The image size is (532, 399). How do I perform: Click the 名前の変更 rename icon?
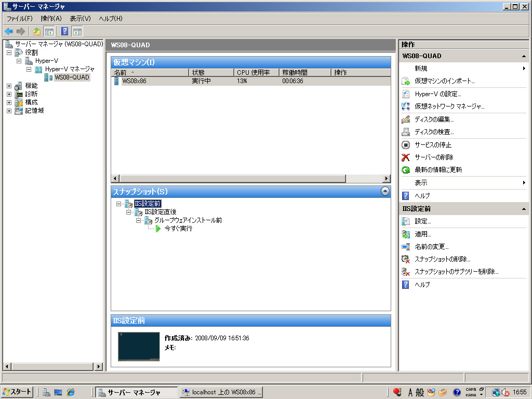pyautogui.click(x=406, y=247)
